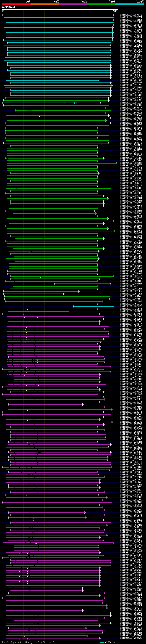Select the UniRef100_A7QEE8 entry

pos(131,20)
